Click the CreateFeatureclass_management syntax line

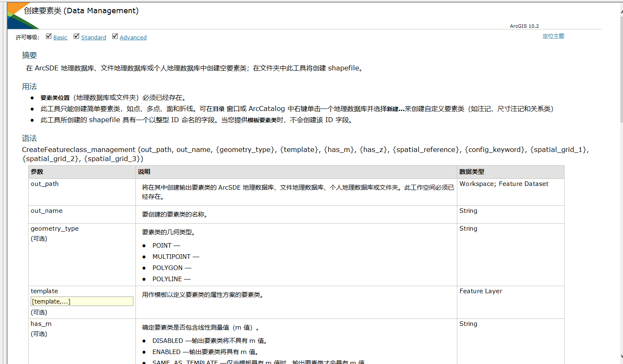click(305, 154)
